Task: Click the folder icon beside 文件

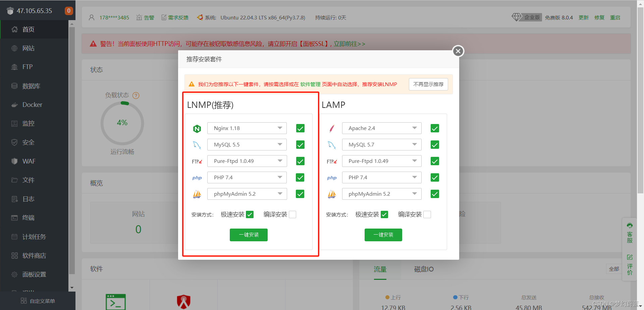Action: pyautogui.click(x=14, y=180)
